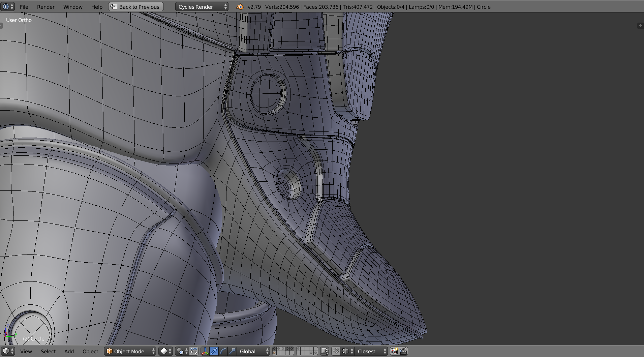Toggle the 3D manipulator widget

(205, 351)
